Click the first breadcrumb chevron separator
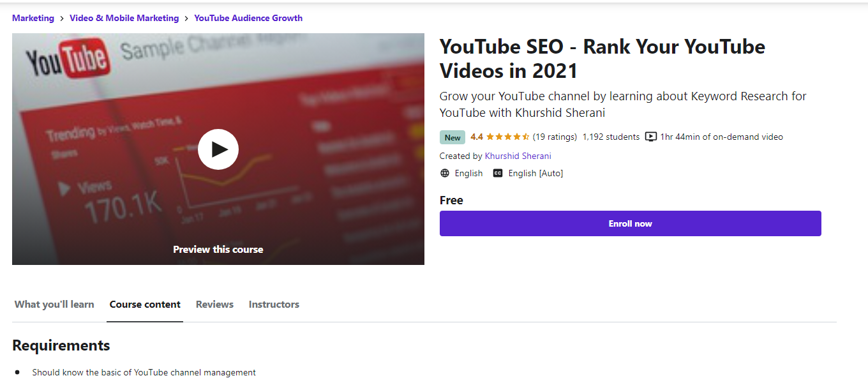The width and height of the screenshot is (868, 392). point(62,19)
